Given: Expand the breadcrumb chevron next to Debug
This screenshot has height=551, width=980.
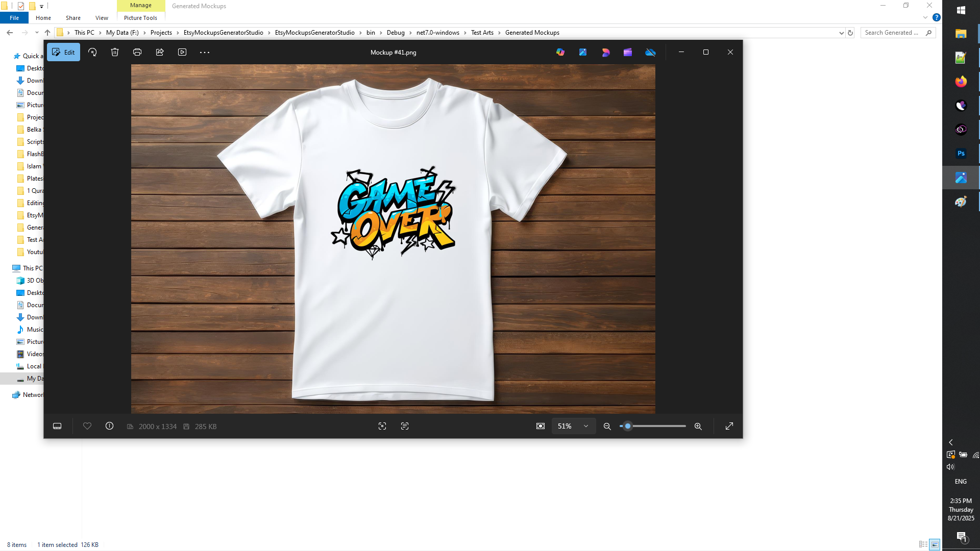Looking at the screenshot, I should (410, 32).
